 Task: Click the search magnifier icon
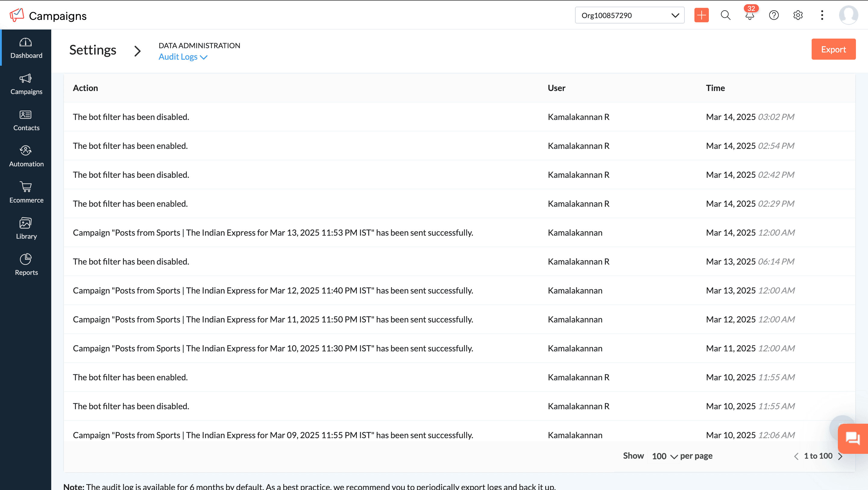click(725, 15)
